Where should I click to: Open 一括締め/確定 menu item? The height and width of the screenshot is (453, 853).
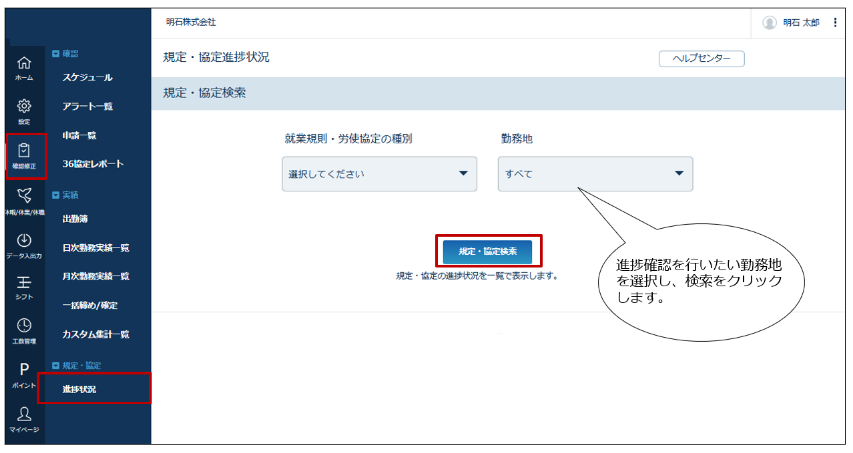point(90,305)
